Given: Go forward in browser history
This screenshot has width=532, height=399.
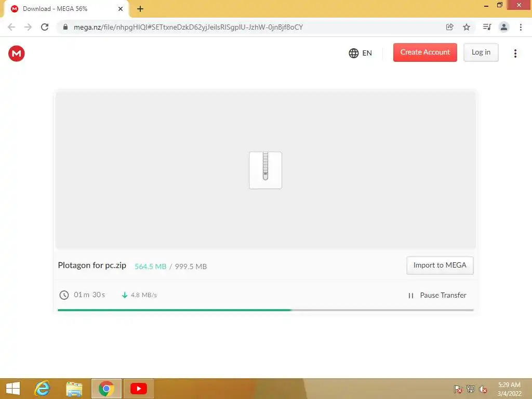Looking at the screenshot, I should [28, 27].
